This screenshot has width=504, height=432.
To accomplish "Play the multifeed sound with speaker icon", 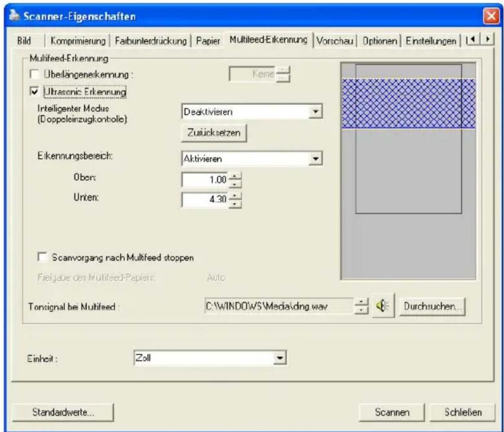I will (x=383, y=306).
